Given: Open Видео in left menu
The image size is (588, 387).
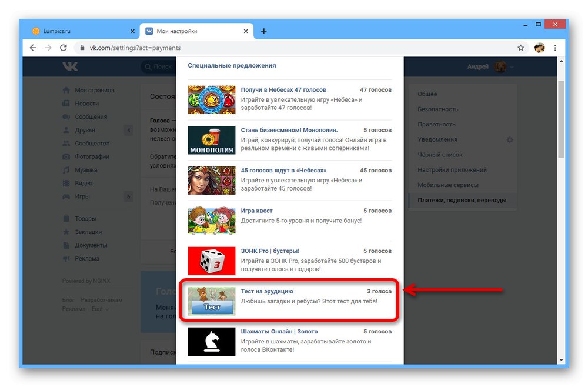Looking at the screenshot, I should tap(77, 183).
